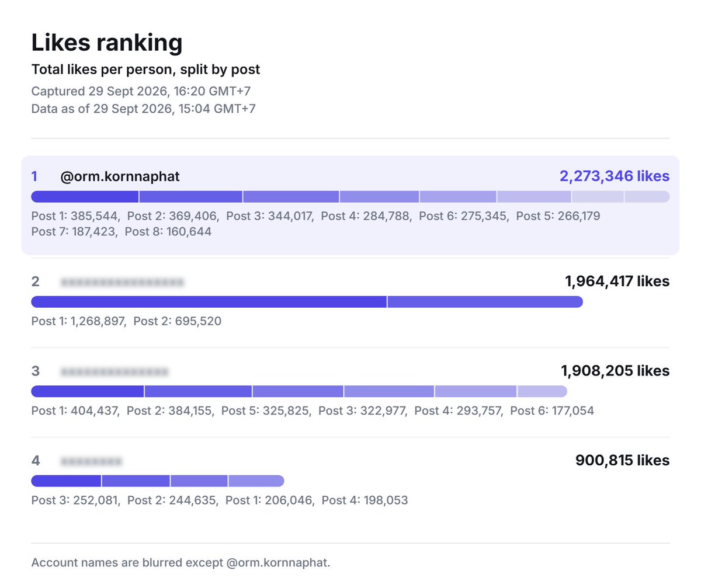Click the blurred account name at rank 4
701x588 pixels.
click(91, 461)
